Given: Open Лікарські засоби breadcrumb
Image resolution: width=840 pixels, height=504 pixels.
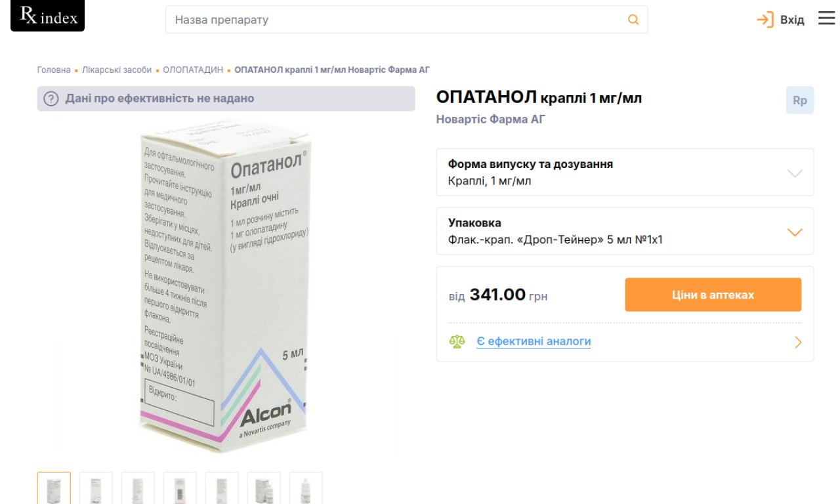Looking at the screenshot, I should pyautogui.click(x=117, y=70).
